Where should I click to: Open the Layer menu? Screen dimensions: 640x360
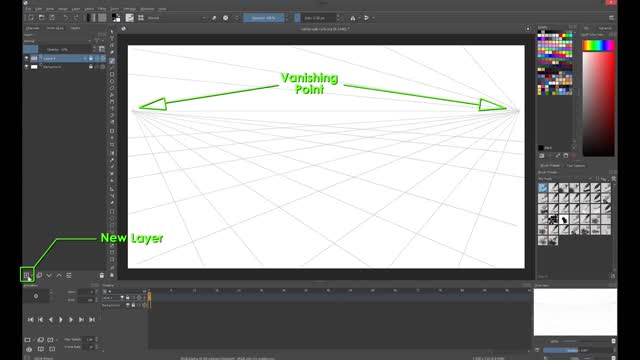point(76,9)
